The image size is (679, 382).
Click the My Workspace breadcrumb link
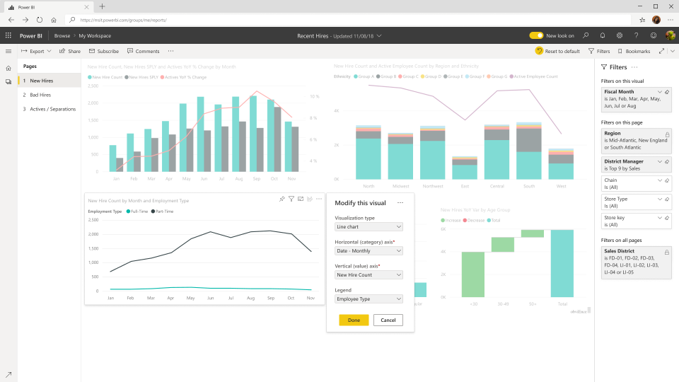[95, 36]
